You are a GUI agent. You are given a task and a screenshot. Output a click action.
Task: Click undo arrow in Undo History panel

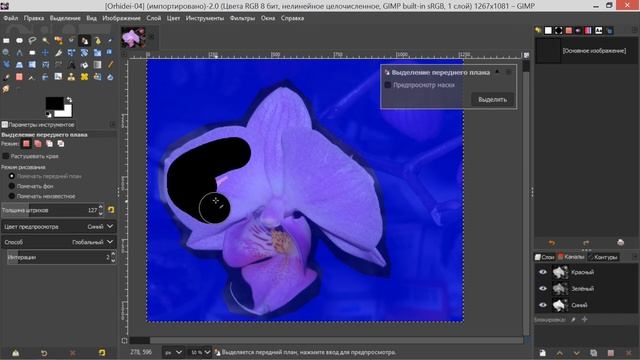coord(552,243)
